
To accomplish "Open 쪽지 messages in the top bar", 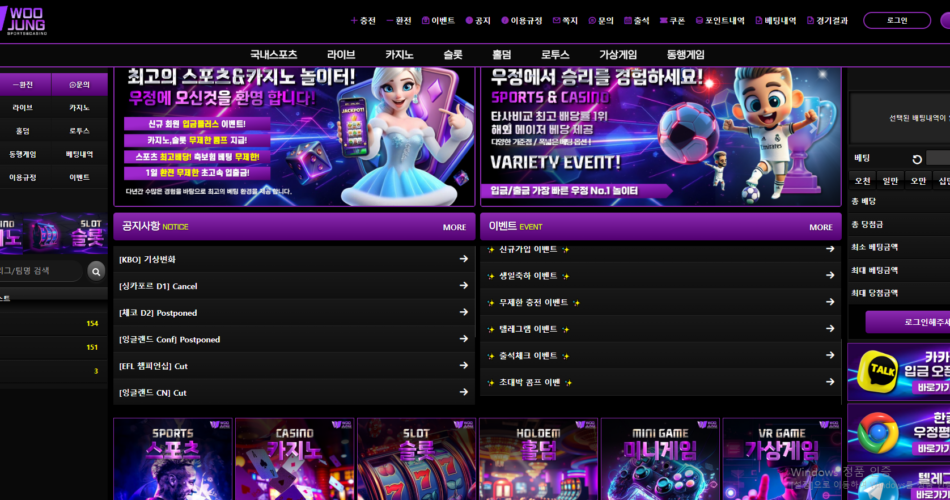I will [564, 20].
